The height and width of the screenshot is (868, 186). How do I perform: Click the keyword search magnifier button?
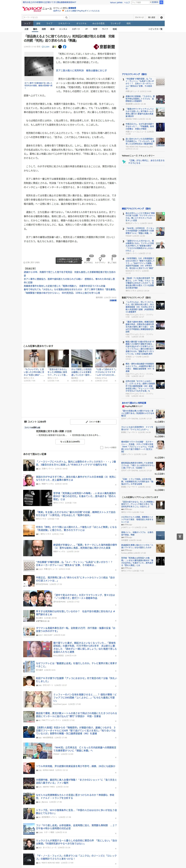coord(66,18)
